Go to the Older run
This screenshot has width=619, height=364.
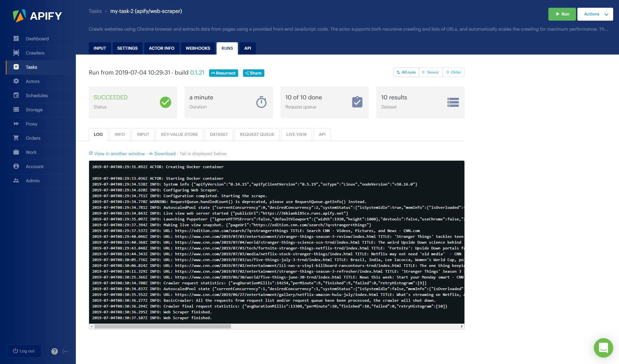[453, 72]
